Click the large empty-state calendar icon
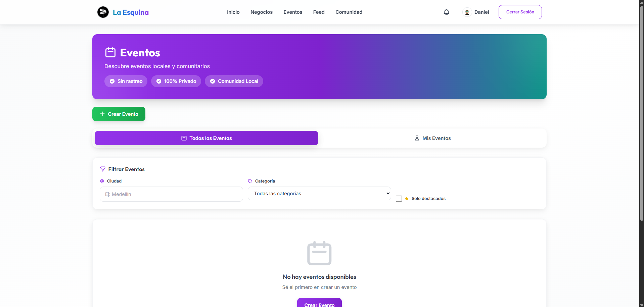Image resolution: width=644 pixels, height=307 pixels. click(x=319, y=253)
